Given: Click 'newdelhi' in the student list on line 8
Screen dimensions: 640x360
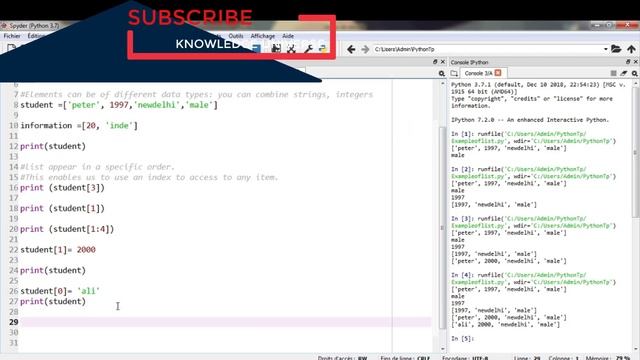Looking at the screenshot, I should click(x=156, y=105).
